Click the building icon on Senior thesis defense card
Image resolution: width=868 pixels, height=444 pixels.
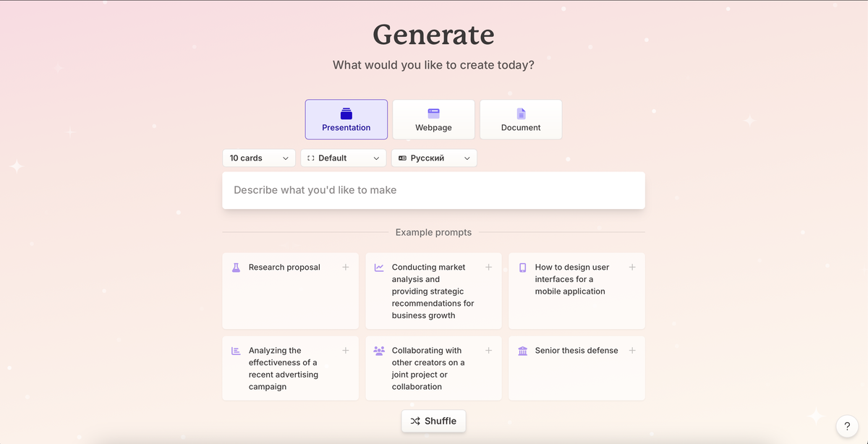pyautogui.click(x=522, y=351)
